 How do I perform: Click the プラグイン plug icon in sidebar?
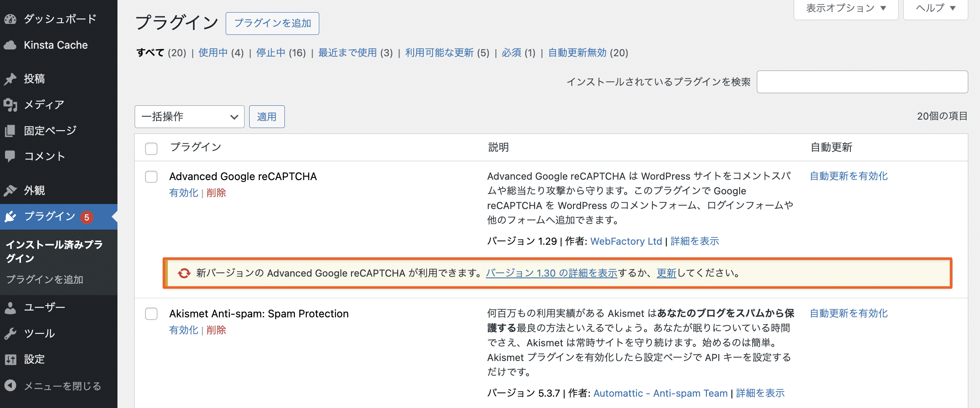10,217
